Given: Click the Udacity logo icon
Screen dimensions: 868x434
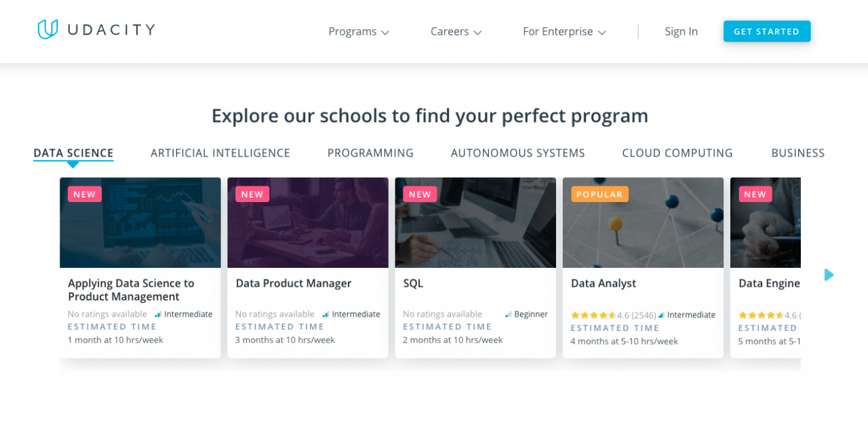Looking at the screenshot, I should [x=47, y=29].
